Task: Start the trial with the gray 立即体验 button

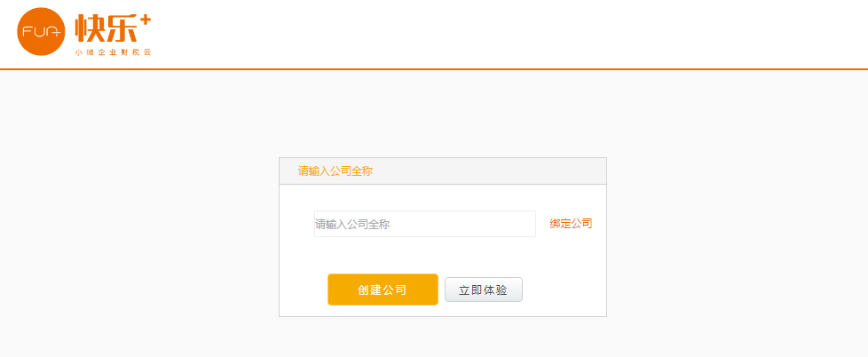Action: (484, 290)
